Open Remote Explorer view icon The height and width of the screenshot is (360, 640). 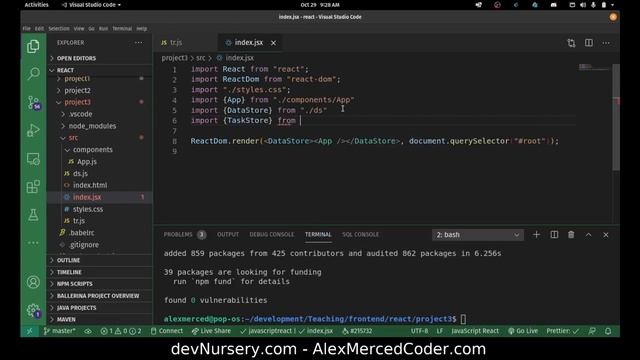coord(33,159)
